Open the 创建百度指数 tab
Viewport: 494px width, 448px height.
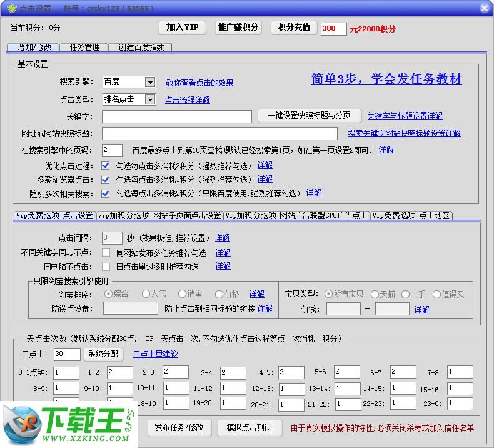click(x=141, y=48)
